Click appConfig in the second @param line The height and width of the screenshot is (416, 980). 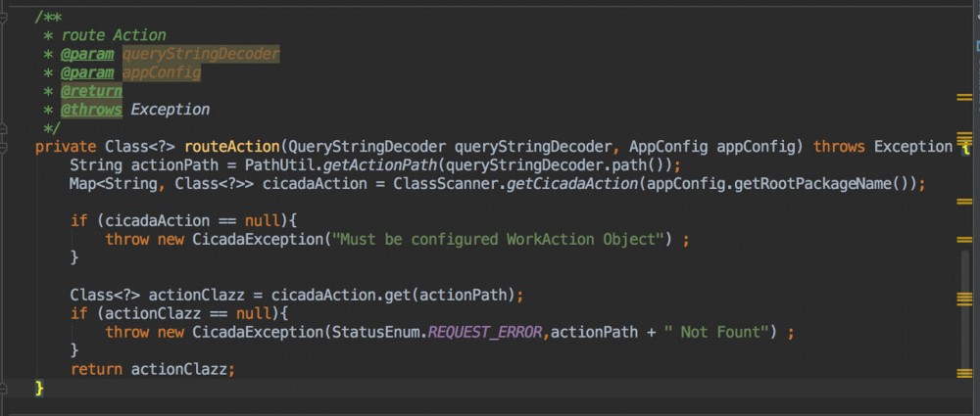click(161, 72)
